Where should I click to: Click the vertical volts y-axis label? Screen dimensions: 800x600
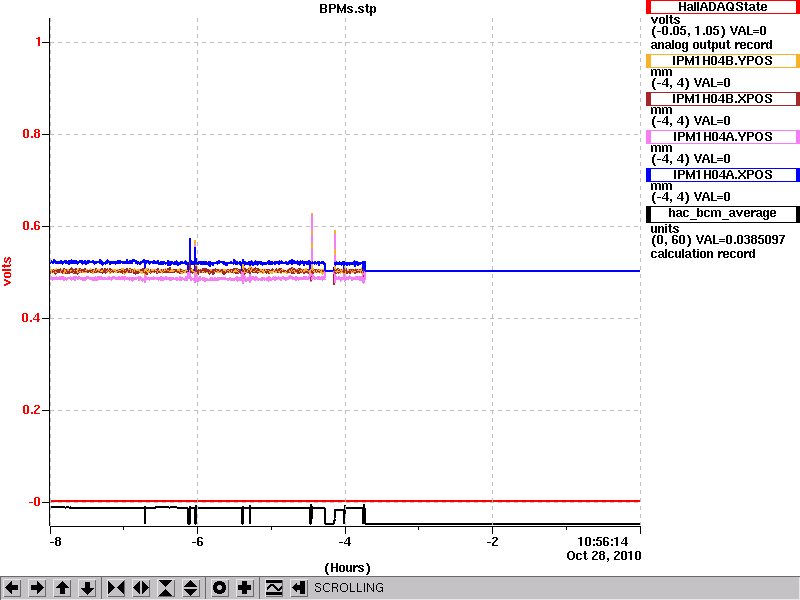tap(7, 271)
